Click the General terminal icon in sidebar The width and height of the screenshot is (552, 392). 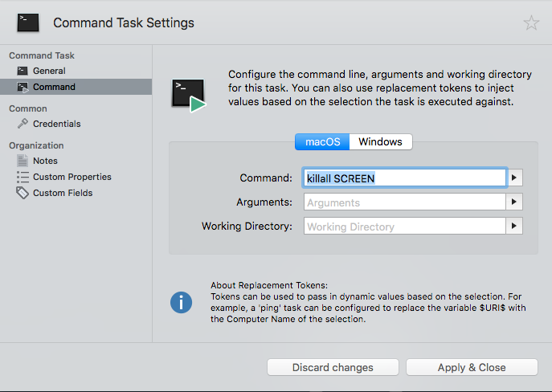click(22, 71)
